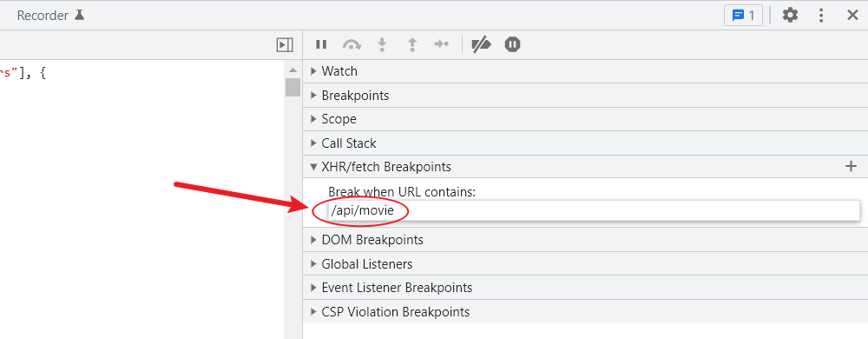Click Step into next function call
Viewport: 868px width, 339px height.
click(x=381, y=44)
